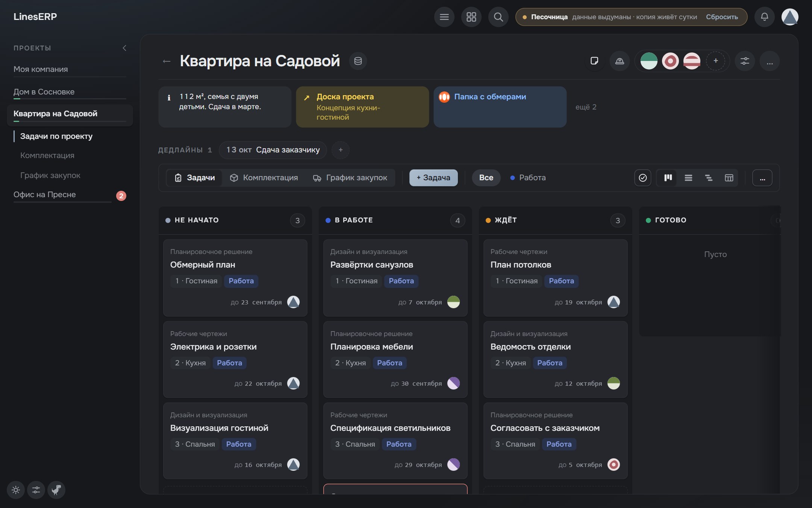The height and width of the screenshot is (508, 812).
Task: Open the 'Доска проекта' card
Action: pyautogui.click(x=362, y=107)
